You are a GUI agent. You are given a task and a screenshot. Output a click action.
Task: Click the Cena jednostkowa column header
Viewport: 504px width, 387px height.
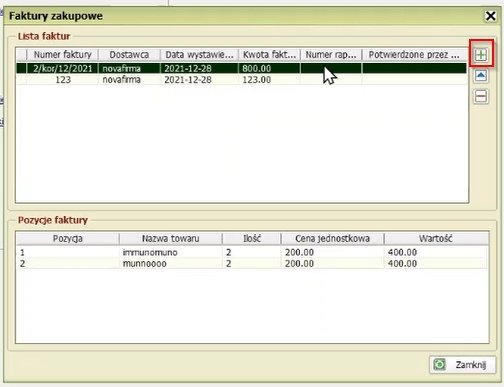pos(332,239)
